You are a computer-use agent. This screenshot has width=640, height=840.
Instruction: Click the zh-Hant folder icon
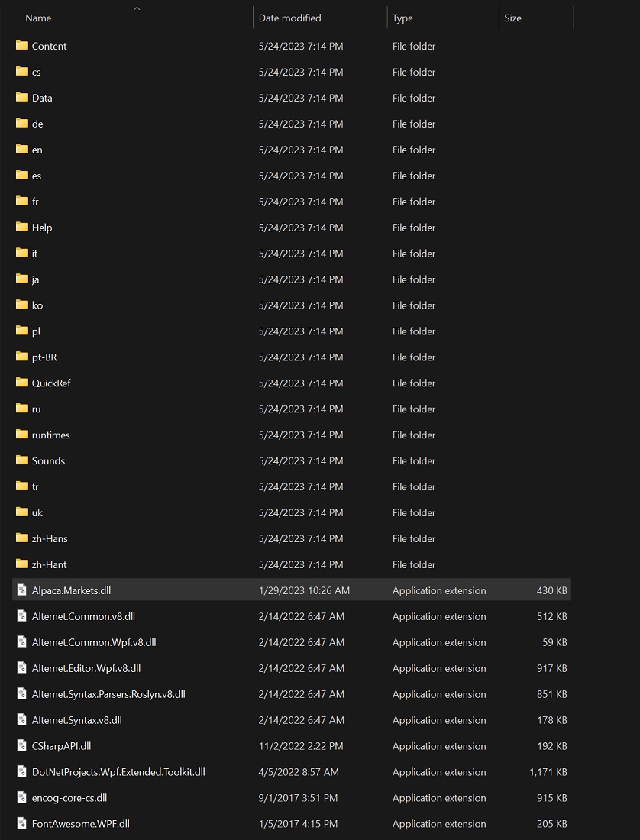pos(22,564)
